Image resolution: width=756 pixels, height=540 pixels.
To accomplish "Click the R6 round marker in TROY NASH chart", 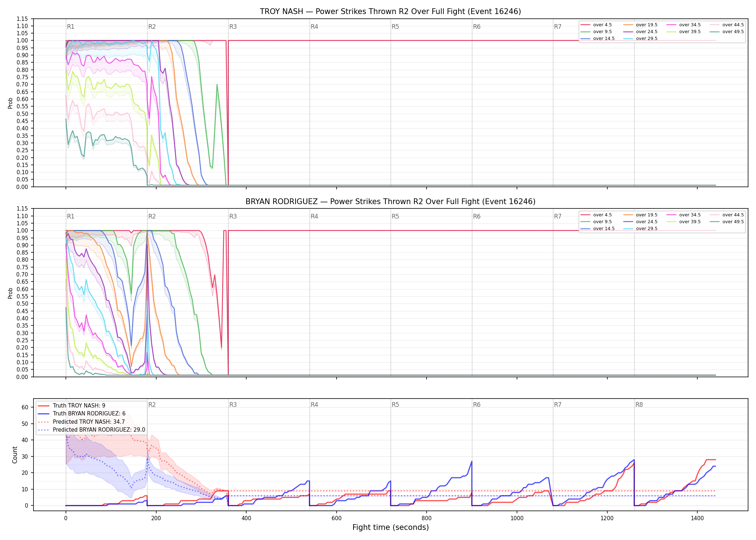I will (x=477, y=27).
